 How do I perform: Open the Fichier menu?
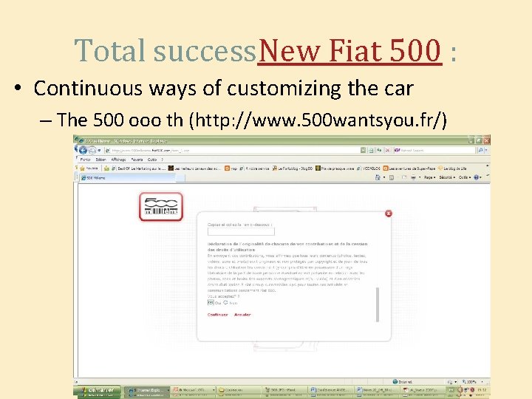click(85, 160)
